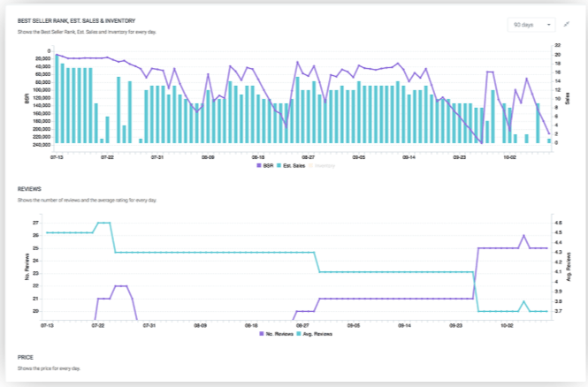Click the expand chart icon beside 90 days
Viewport: 588px width, 387px height.
pos(567,25)
